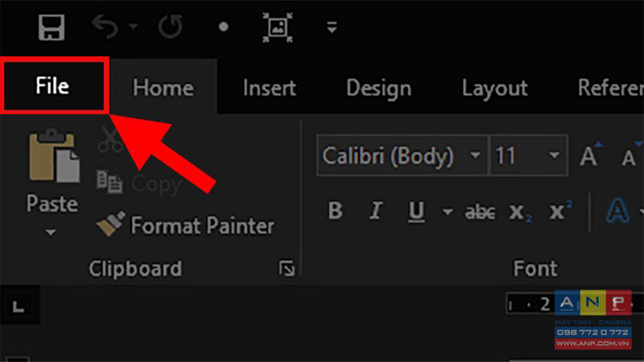Click the Undo arrow icon
The width and height of the screenshot is (644, 362).
point(105,27)
